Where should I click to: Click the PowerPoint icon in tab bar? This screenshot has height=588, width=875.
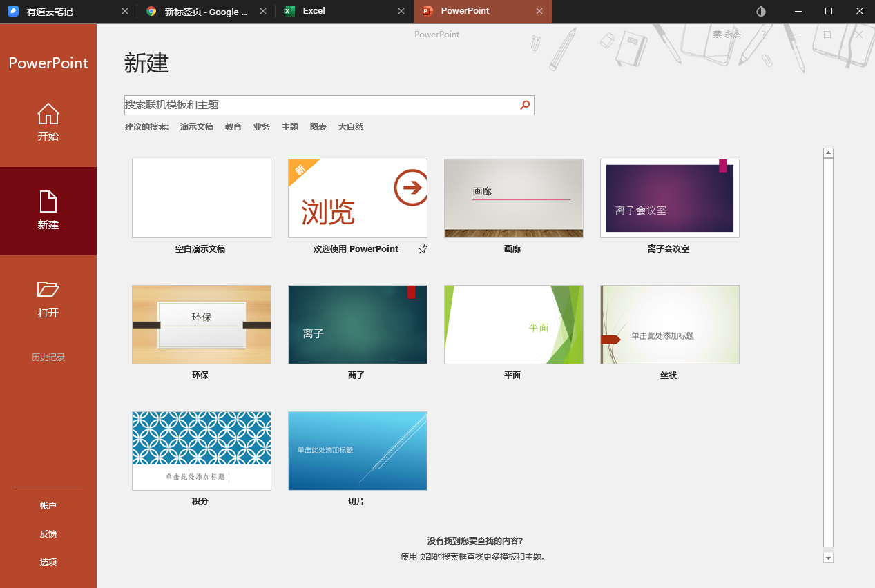pos(427,11)
